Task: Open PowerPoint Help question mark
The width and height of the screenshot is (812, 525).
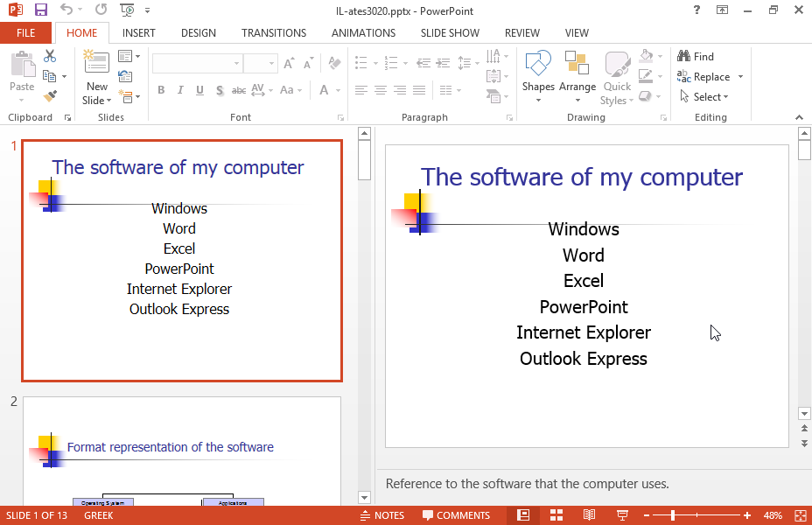Action: coord(696,10)
